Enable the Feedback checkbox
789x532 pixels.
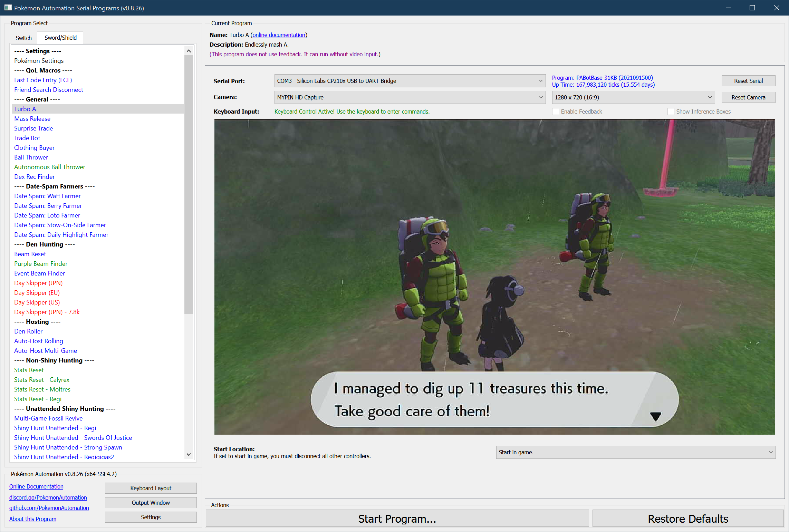(556, 112)
